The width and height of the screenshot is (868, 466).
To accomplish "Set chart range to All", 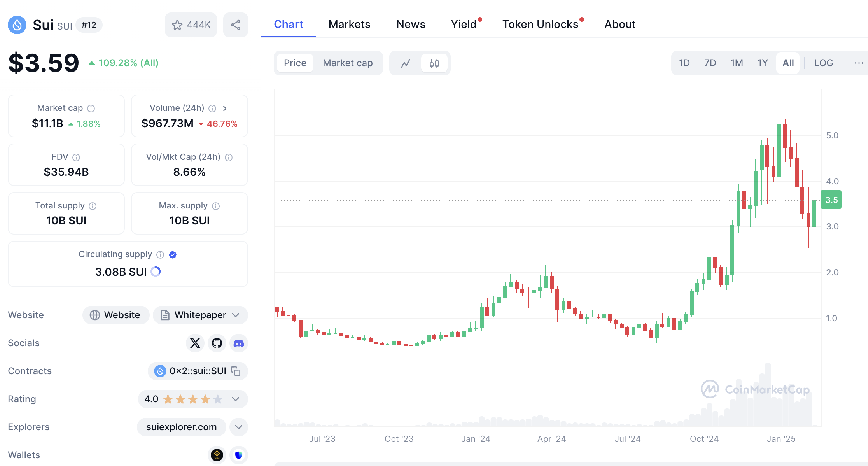I will [x=788, y=63].
